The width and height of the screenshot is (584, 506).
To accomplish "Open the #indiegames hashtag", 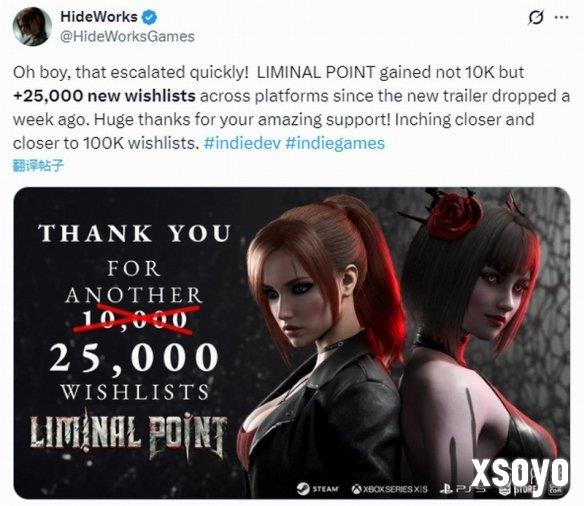I will (335, 143).
